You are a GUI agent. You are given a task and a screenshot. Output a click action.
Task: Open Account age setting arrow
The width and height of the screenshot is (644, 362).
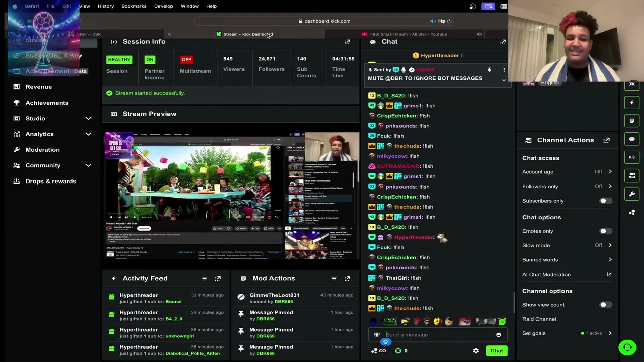click(610, 172)
